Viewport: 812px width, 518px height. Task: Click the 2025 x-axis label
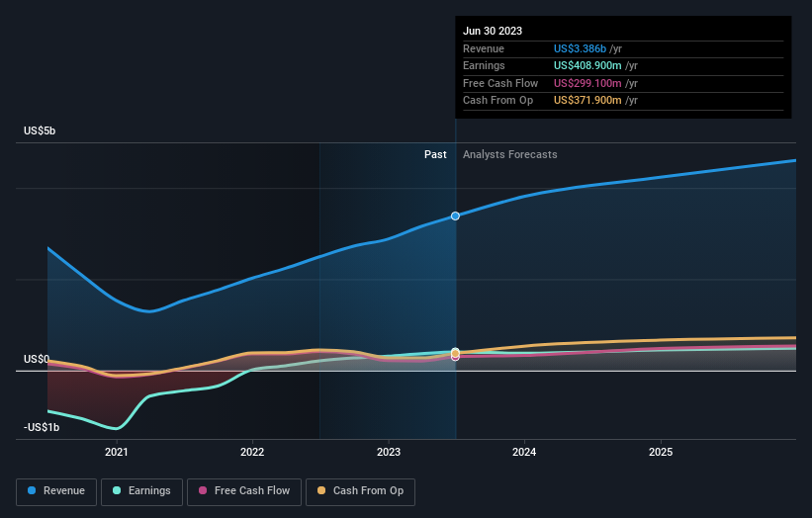[661, 453]
